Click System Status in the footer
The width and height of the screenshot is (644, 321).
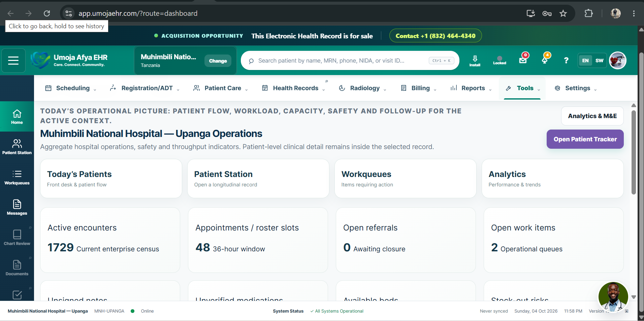[288, 311]
